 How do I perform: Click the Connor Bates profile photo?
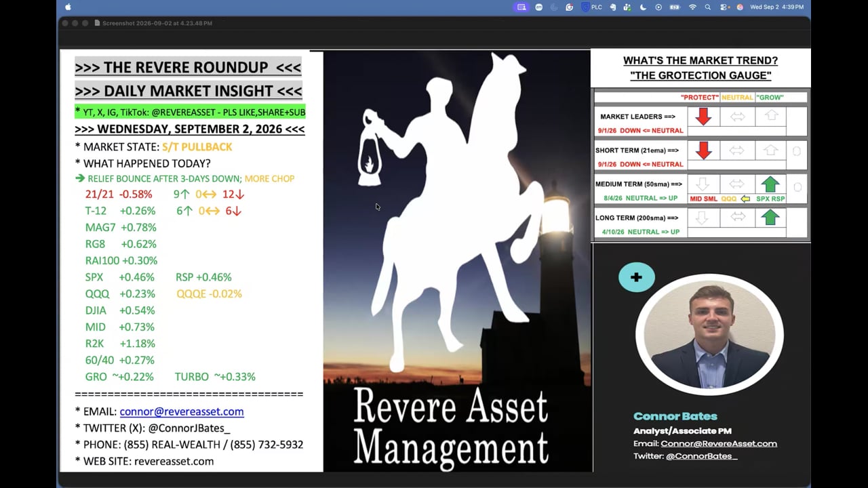click(x=709, y=334)
